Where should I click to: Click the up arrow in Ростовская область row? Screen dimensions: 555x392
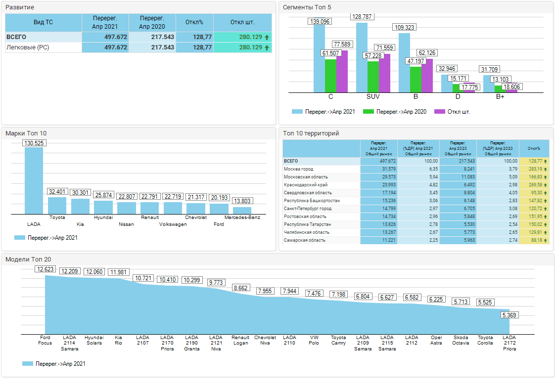[545, 217]
